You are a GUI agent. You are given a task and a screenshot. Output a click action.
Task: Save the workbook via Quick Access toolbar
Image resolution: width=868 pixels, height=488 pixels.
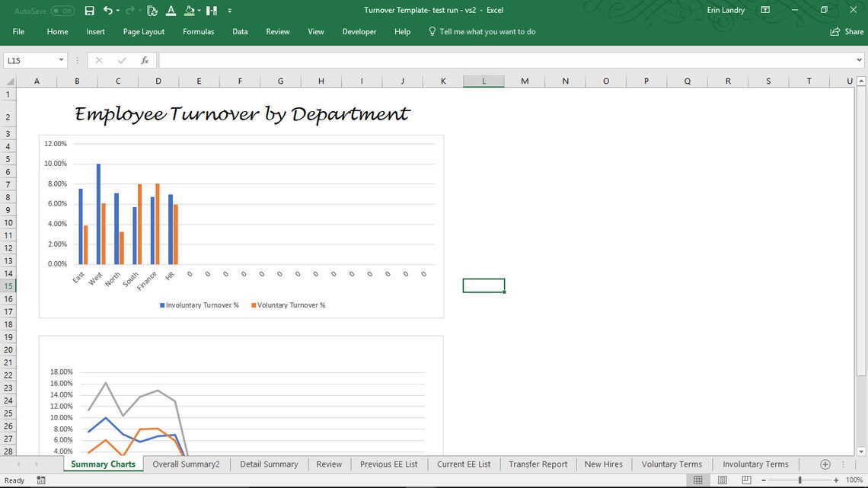pos(89,10)
